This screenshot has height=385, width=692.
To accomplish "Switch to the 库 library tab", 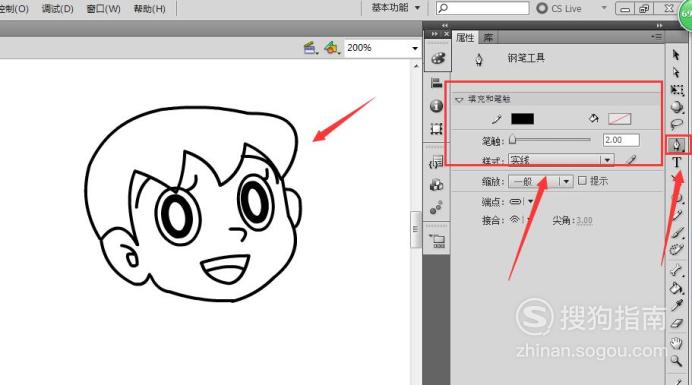I will [x=488, y=38].
